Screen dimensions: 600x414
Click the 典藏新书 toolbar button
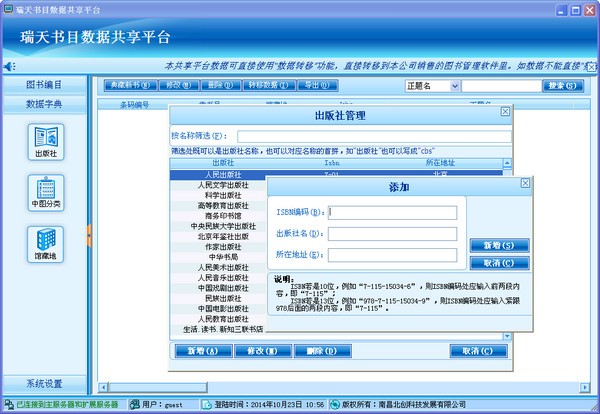(x=130, y=85)
